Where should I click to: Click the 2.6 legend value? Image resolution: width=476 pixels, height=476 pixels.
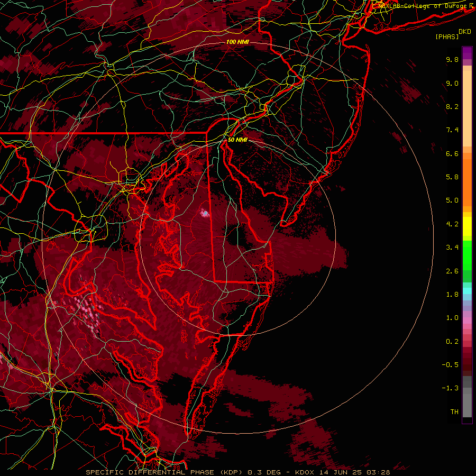452,271
